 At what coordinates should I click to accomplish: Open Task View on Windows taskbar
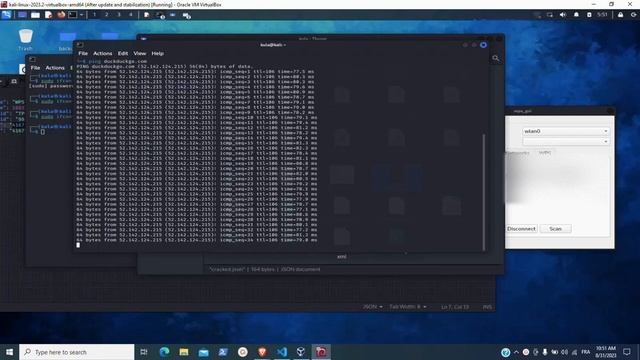(144, 352)
